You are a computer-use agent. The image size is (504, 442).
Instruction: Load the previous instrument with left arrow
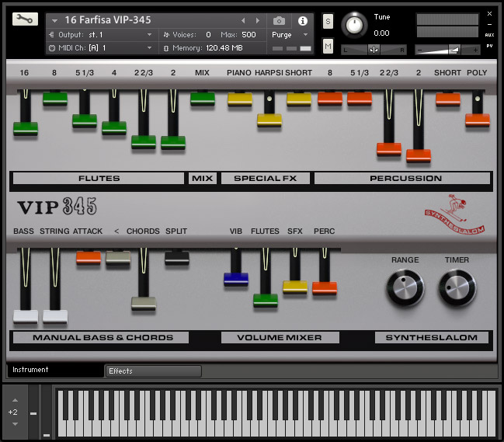[243, 20]
